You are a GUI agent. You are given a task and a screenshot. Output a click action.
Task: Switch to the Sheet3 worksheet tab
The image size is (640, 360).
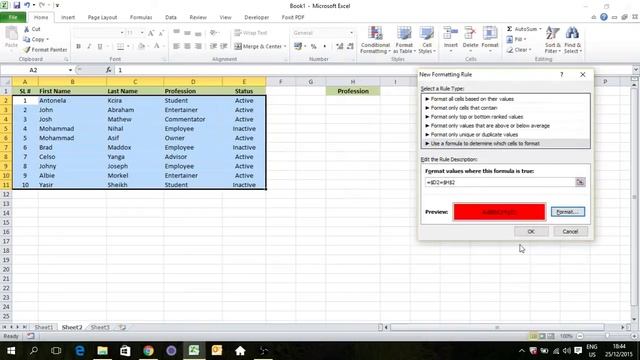(100, 327)
